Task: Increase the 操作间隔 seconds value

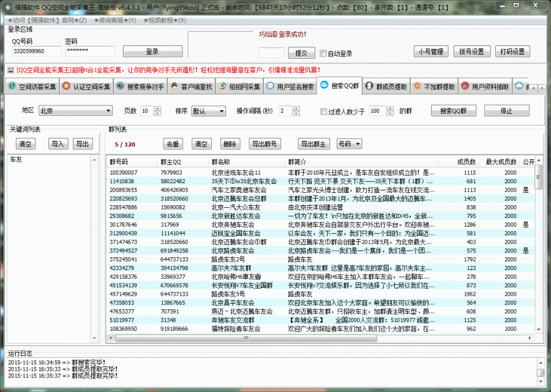Action: coord(296,108)
